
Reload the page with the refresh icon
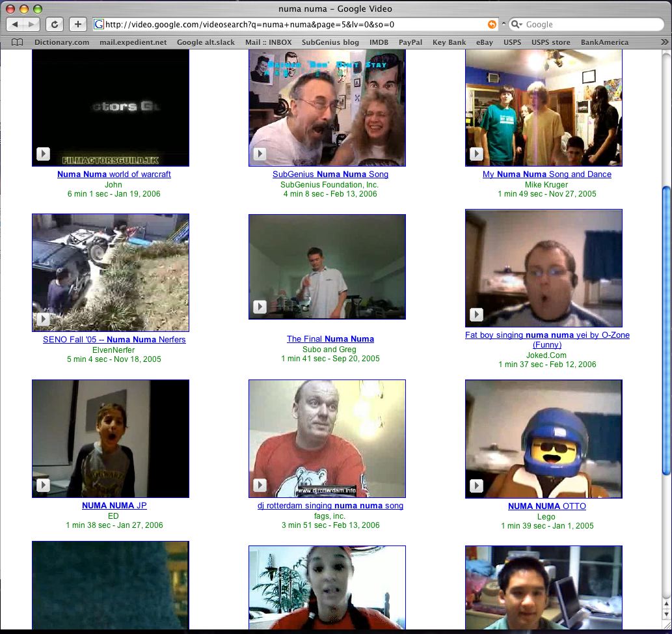[55, 25]
